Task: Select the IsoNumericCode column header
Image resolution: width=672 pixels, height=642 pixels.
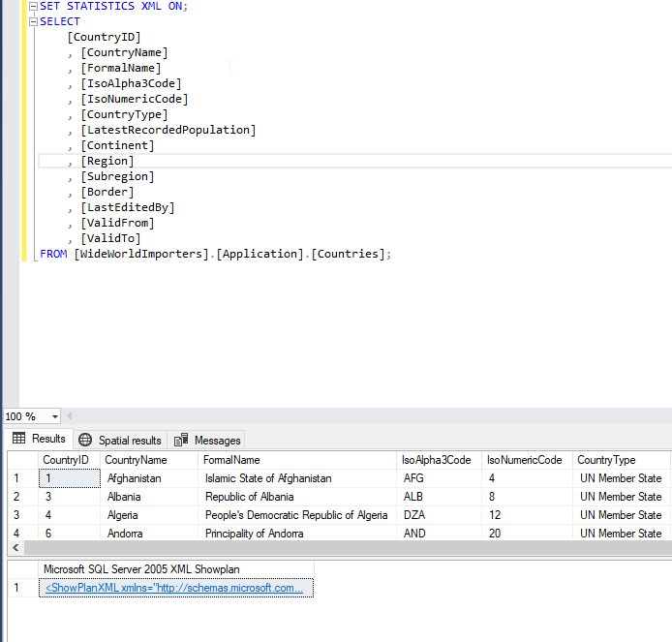Action: [x=525, y=460]
